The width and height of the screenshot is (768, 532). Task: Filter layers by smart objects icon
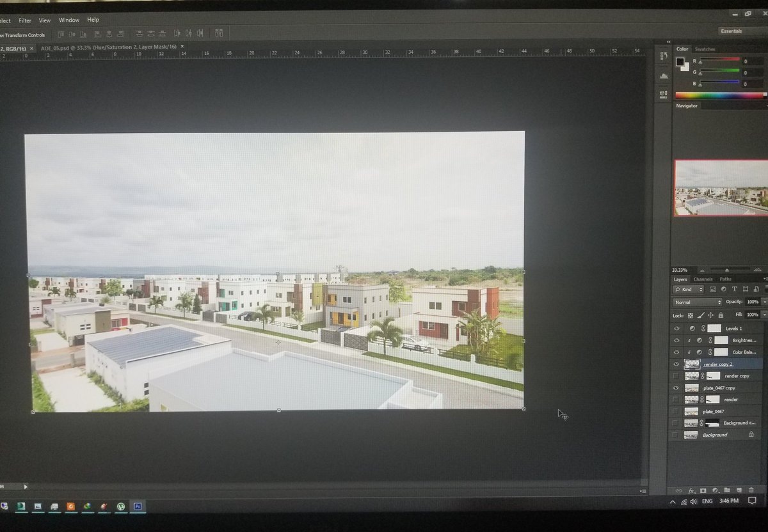756,289
